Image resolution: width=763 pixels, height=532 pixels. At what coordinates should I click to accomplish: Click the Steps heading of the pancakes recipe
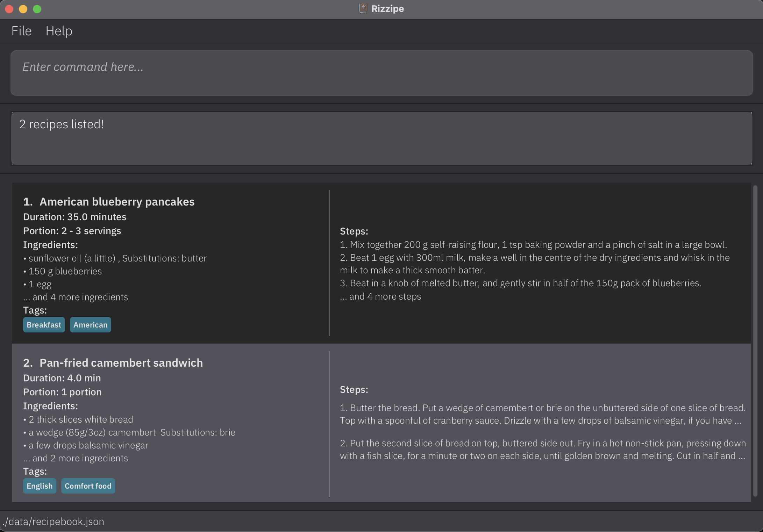354,231
